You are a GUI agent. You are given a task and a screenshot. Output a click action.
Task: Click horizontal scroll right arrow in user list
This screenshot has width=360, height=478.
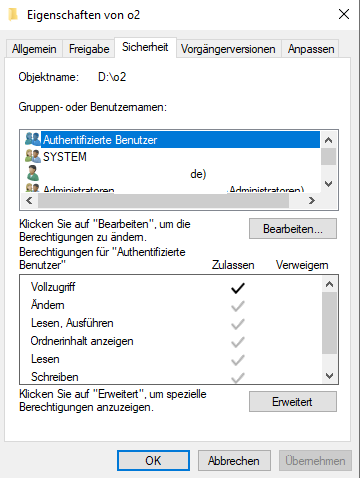pyautogui.click(x=312, y=201)
